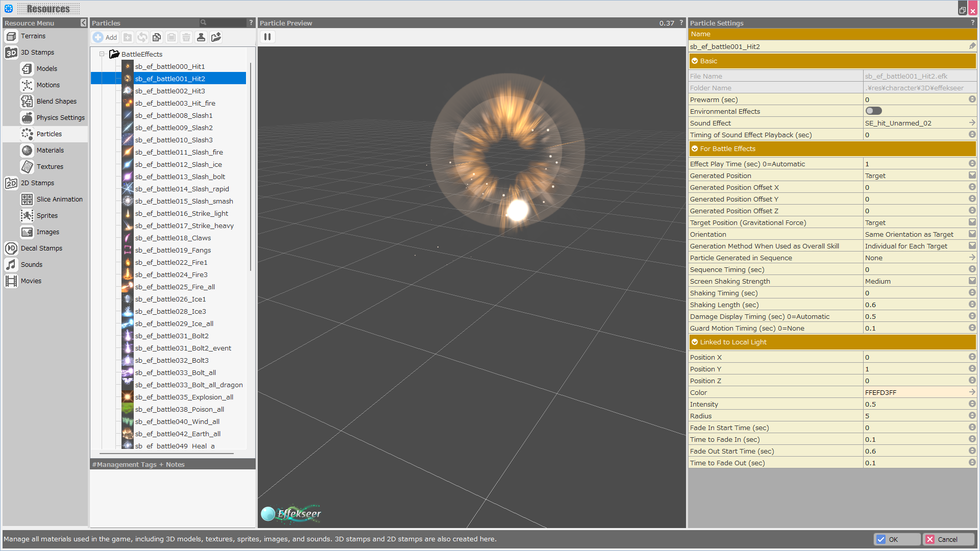980x551 pixels.
Task: Click the Add particle button
Action: (x=105, y=37)
